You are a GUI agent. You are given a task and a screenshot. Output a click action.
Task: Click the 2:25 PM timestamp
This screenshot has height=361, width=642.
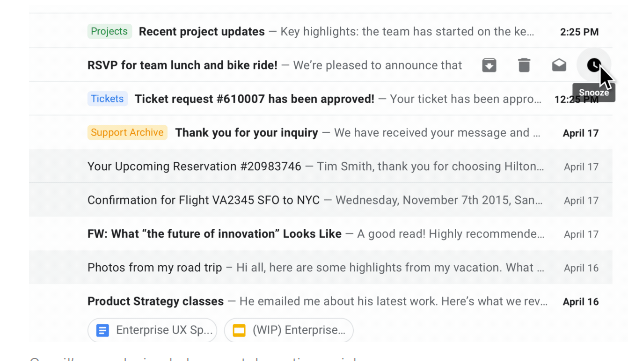click(579, 32)
